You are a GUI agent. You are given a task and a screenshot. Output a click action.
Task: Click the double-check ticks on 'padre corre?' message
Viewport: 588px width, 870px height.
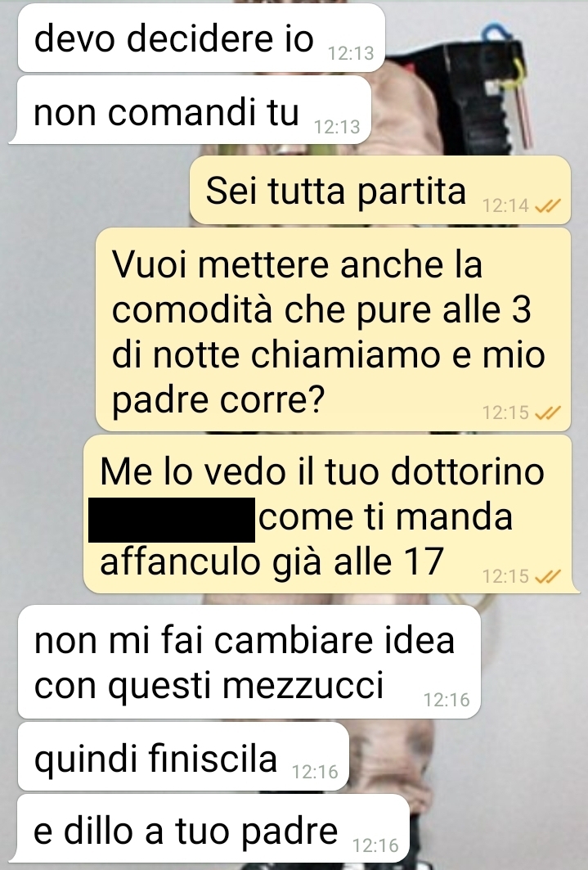click(548, 412)
